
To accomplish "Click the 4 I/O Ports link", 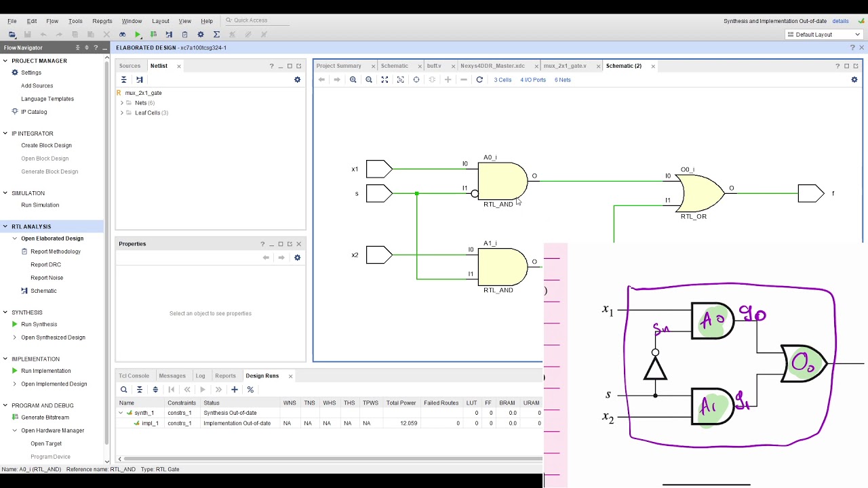I will click(533, 80).
